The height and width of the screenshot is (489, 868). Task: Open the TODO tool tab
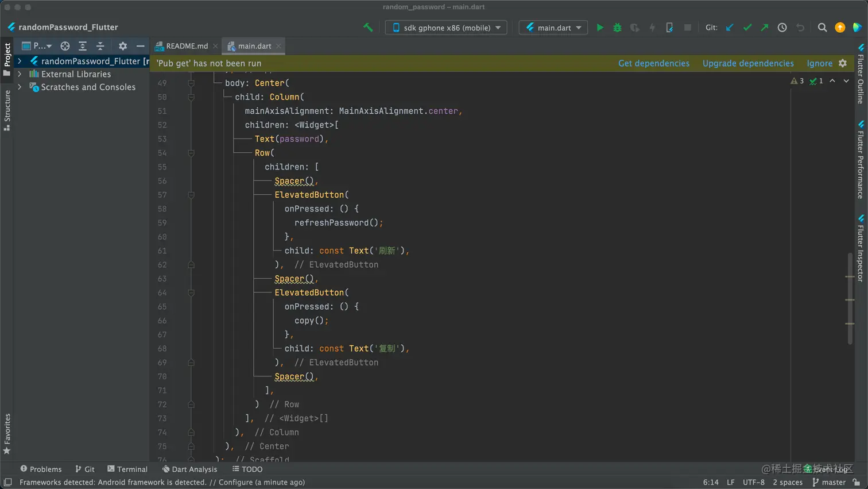tap(247, 469)
